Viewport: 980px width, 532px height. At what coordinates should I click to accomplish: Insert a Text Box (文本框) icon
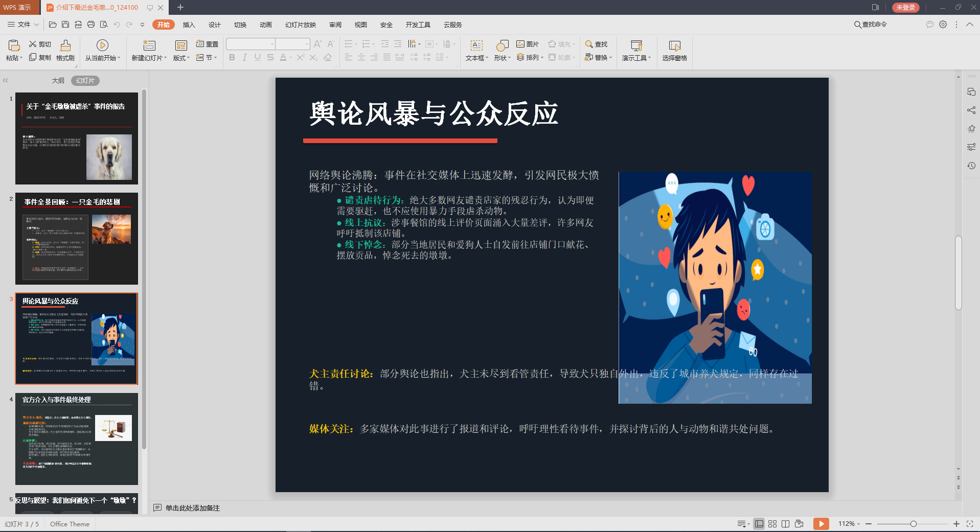[476, 45]
